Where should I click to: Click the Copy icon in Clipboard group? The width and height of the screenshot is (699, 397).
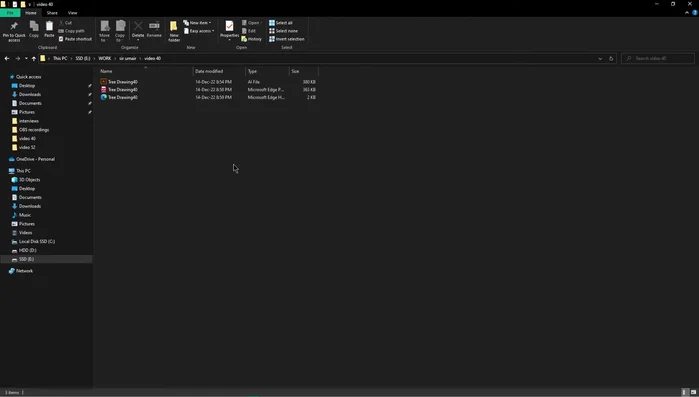click(34, 29)
